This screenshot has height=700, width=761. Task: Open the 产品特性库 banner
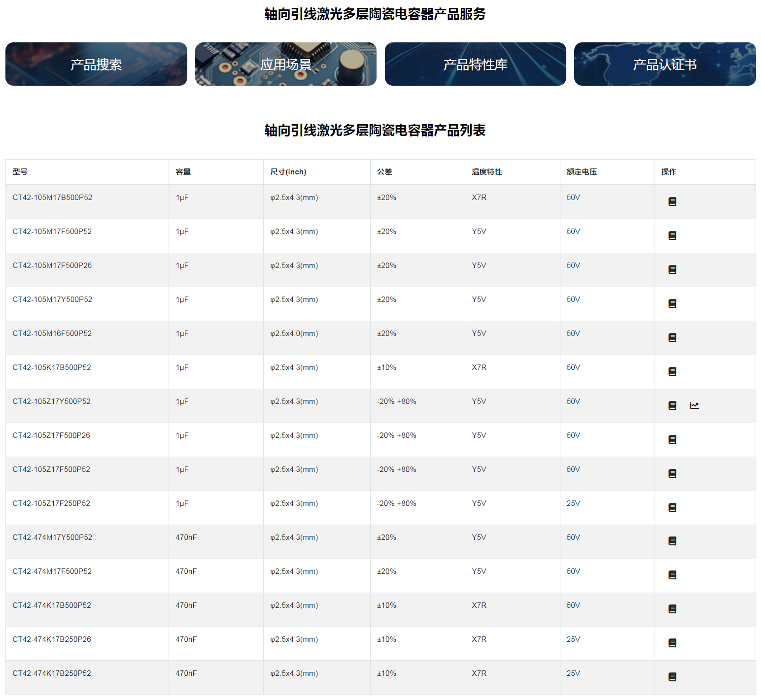(475, 64)
